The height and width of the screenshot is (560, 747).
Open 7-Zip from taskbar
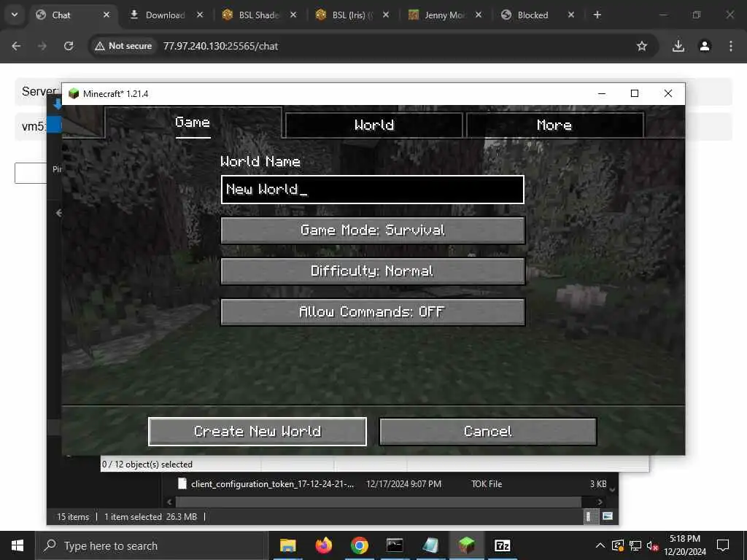coord(503,545)
